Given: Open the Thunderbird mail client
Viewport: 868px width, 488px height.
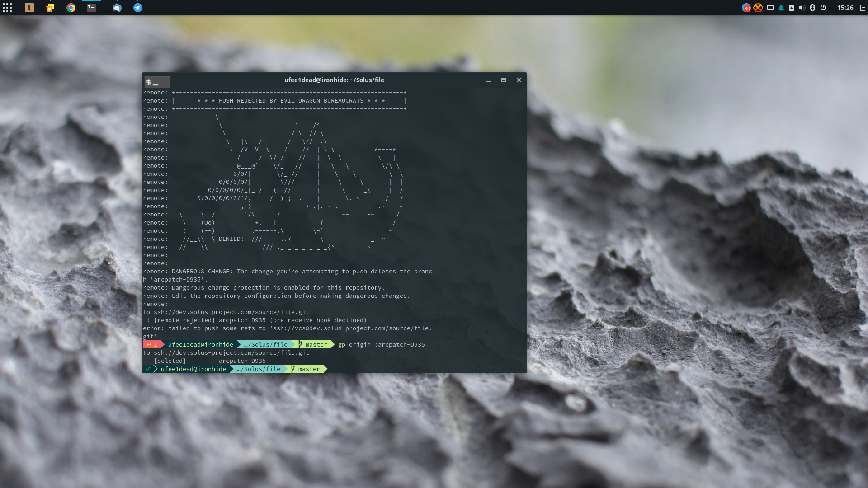Looking at the screenshot, I should tap(117, 8).
